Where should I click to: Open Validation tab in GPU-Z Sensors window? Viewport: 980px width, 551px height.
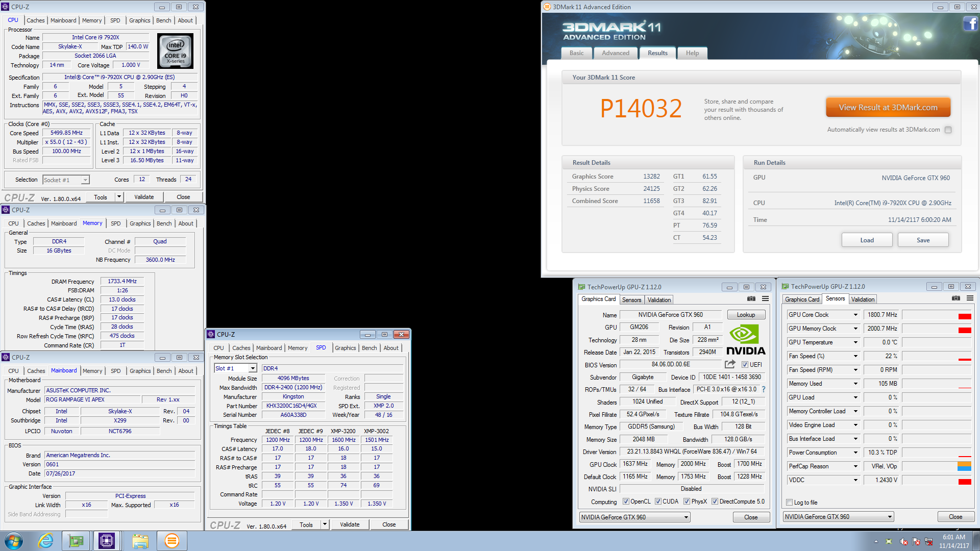click(863, 299)
